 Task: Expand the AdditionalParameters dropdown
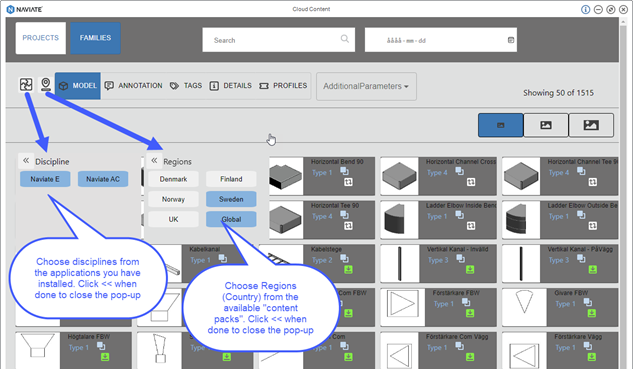pos(366,86)
